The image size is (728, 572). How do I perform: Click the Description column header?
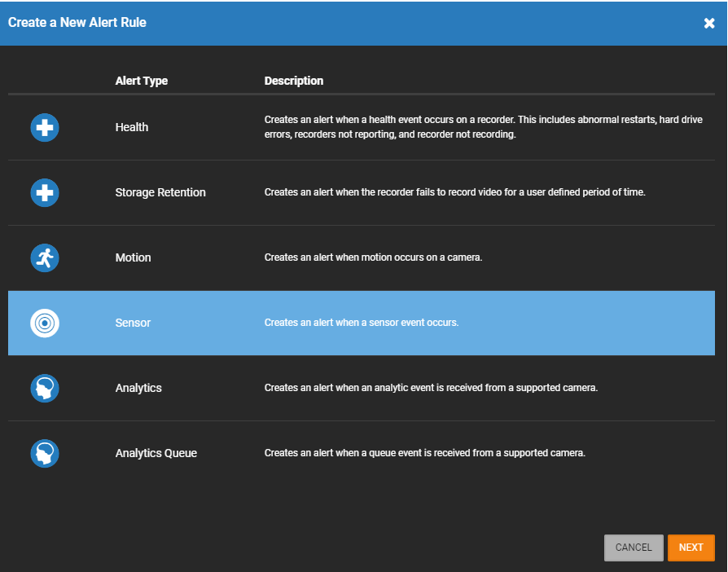pyautogui.click(x=294, y=81)
